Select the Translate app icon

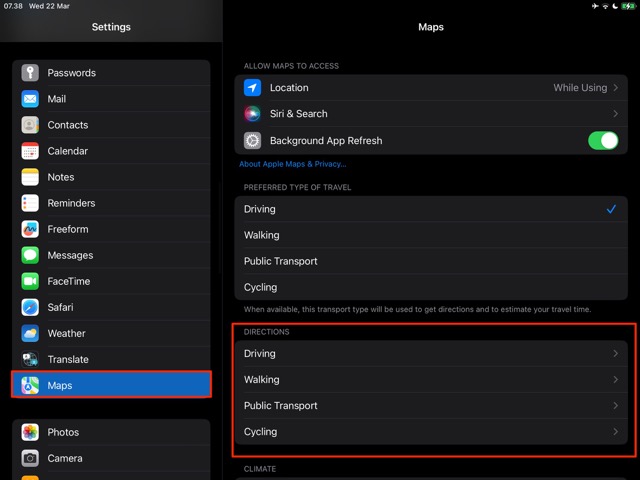[x=30, y=359]
